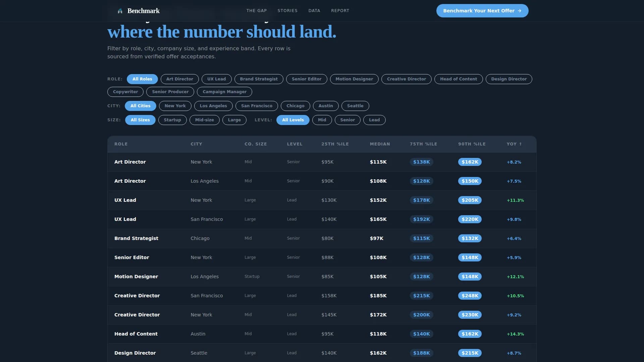Viewport: 644px width, 362px height.
Task: Open THE GAP navigation item
Action: click(257, 10)
